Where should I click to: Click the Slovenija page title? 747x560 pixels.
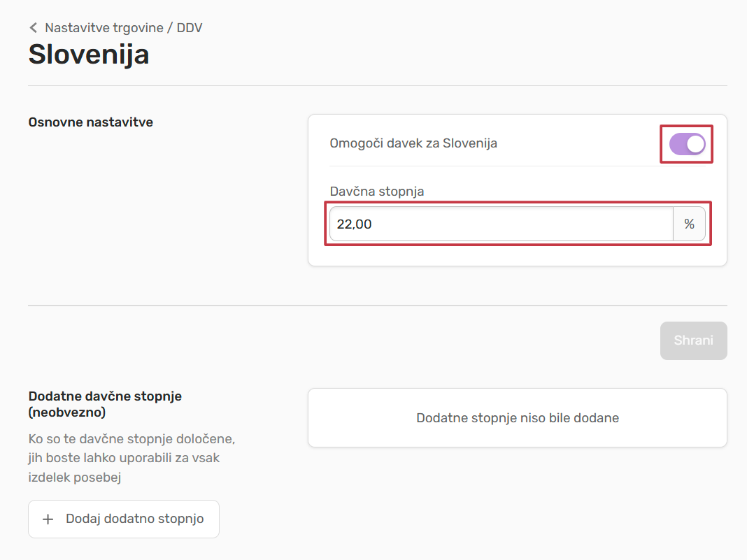[x=89, y=55]
